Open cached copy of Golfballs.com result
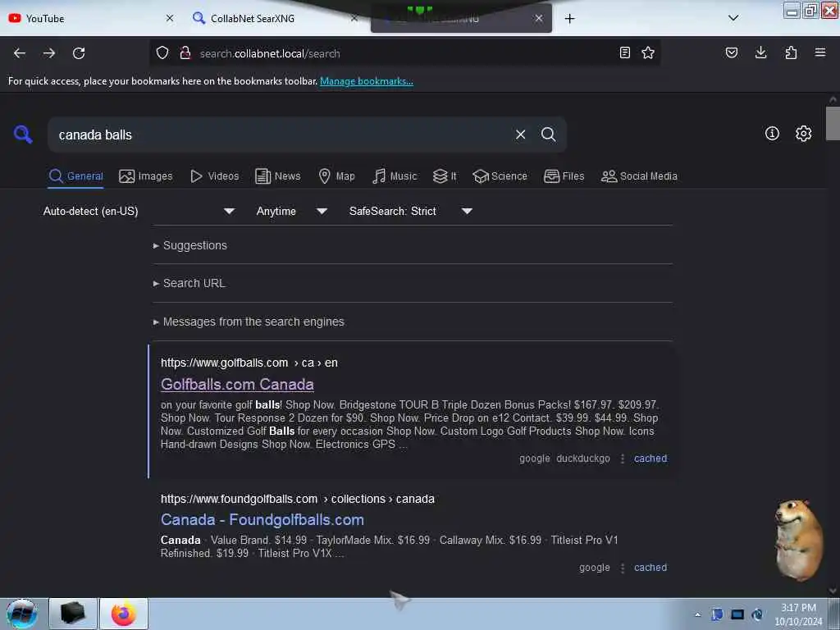The width and height of the screenshot is (840, 630). 651,458
